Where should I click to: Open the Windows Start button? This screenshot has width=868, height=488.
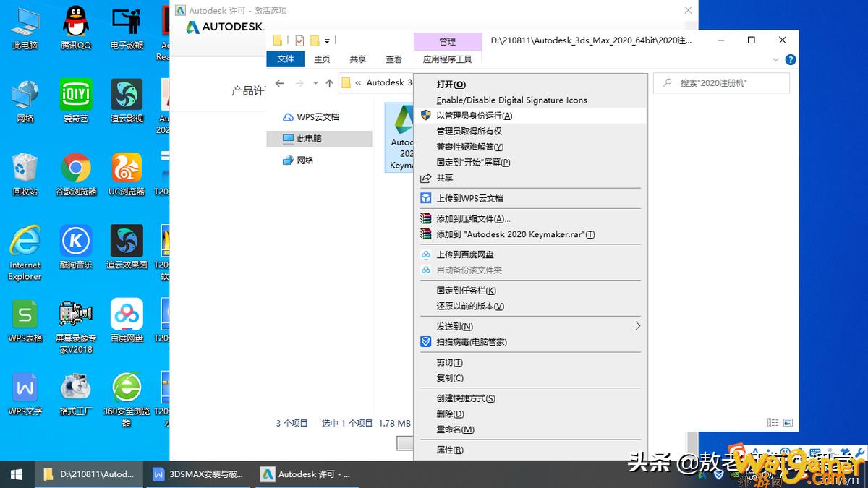(x=16, y=474)
